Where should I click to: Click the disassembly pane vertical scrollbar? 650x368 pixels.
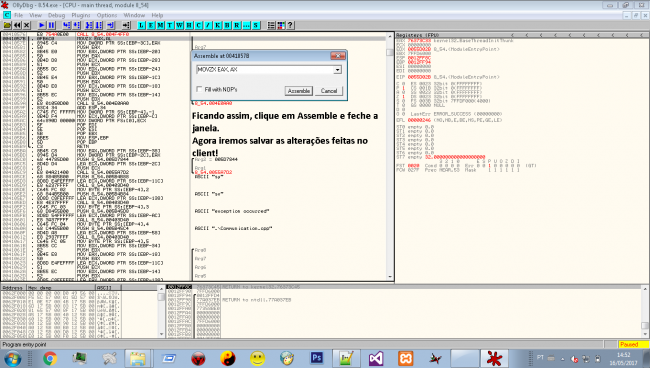(x=390, y=156)
